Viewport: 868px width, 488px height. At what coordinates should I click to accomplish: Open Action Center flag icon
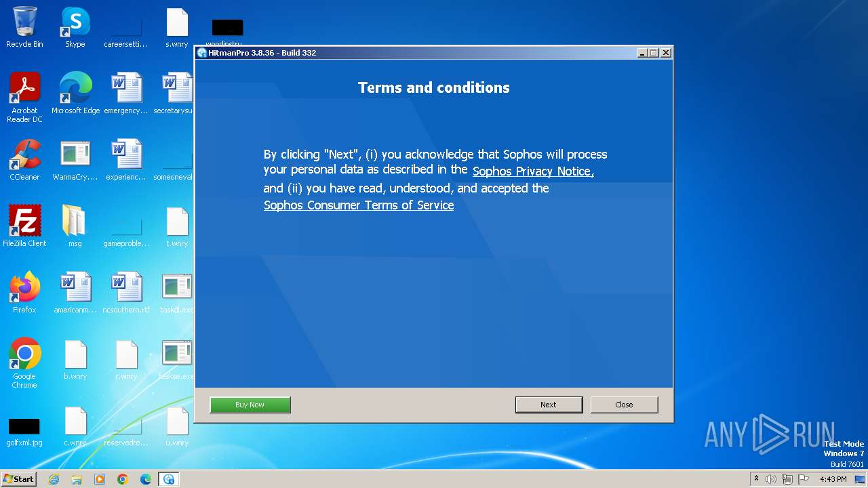804,479
